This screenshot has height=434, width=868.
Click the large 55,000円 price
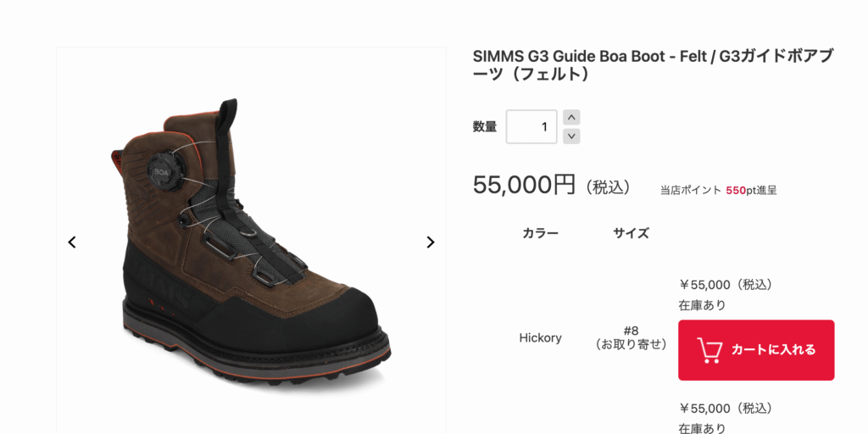(x=524, y=184)
